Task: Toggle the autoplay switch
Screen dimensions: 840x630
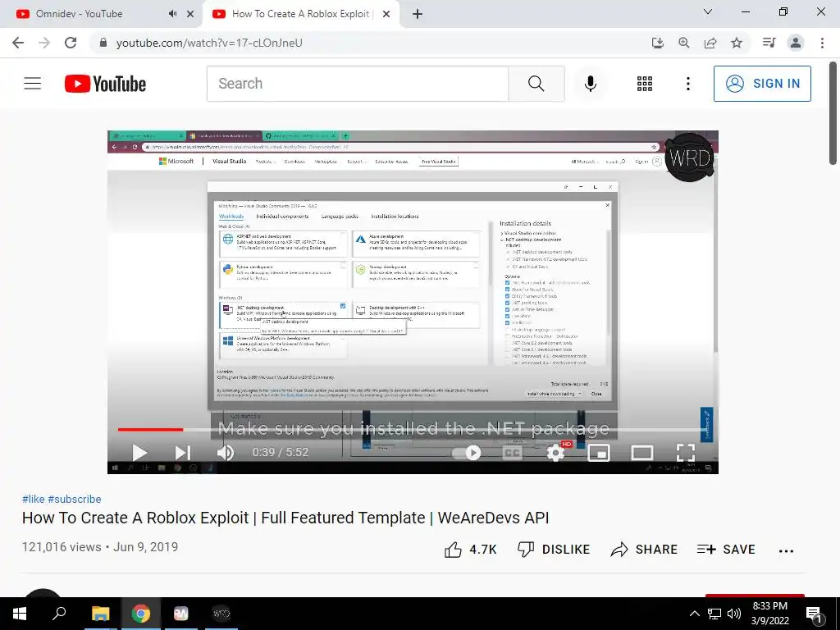Action: click(467, 453)
